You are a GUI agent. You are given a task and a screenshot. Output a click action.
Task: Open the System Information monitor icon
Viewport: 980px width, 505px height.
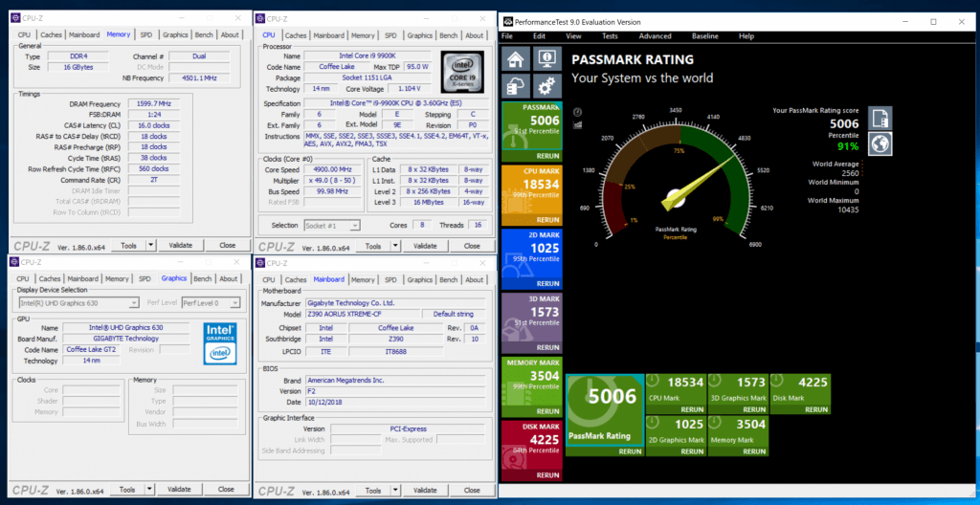[x=546, y=59]
